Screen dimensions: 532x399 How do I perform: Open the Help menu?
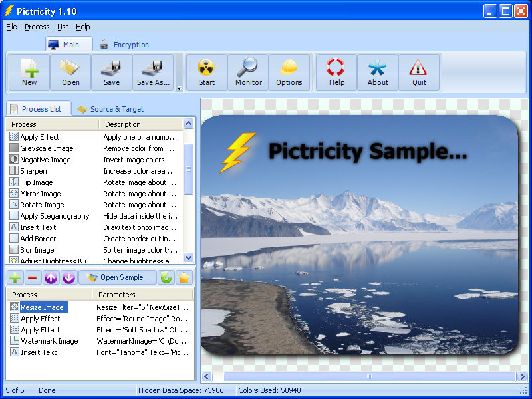point(82,27)
